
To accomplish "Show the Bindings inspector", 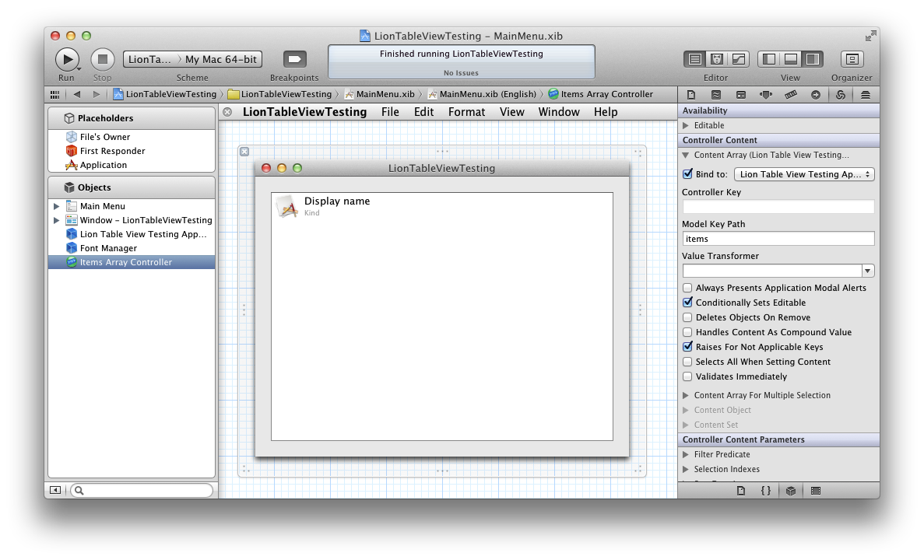I will coord(841,95).
